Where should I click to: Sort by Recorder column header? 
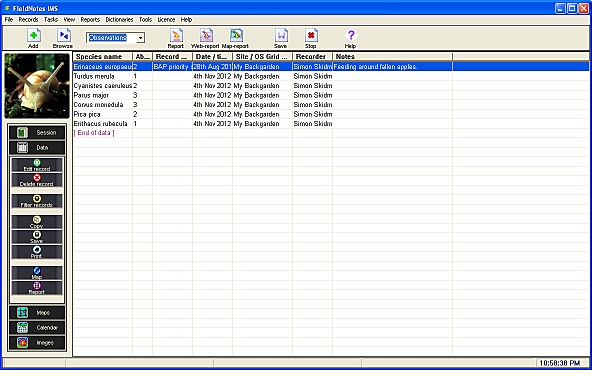coord(312,57)
